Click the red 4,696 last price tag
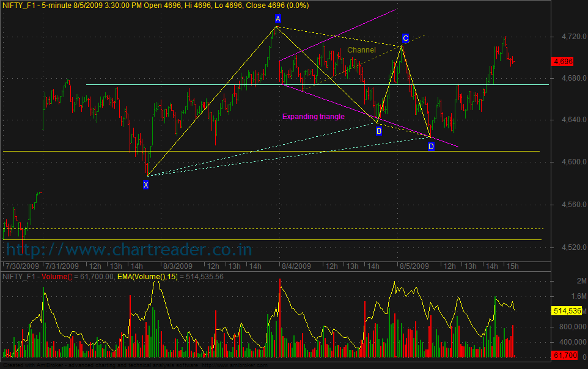 [x=560, y=62]
